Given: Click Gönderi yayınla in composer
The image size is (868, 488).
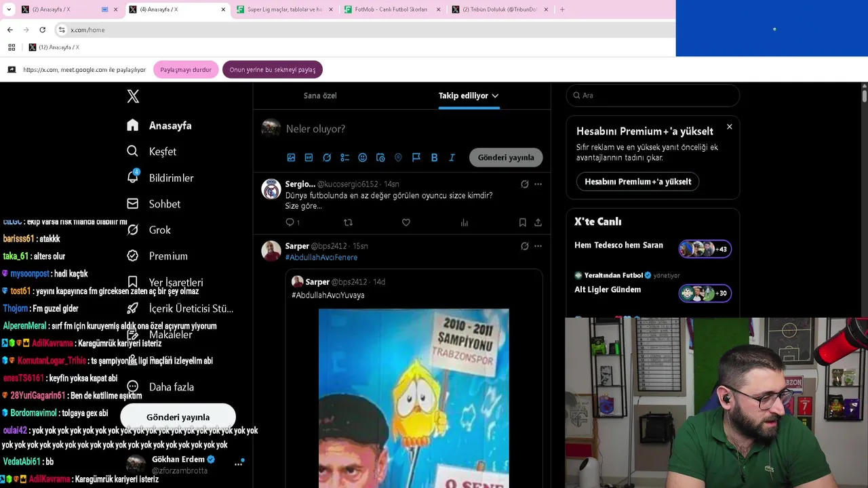Looking at the screenshot, I should [x=506, y=157].
